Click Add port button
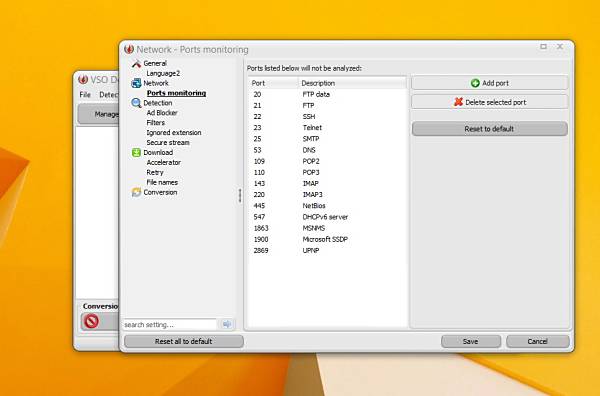Viewport: 600px width, 396px height. point(489,83)
